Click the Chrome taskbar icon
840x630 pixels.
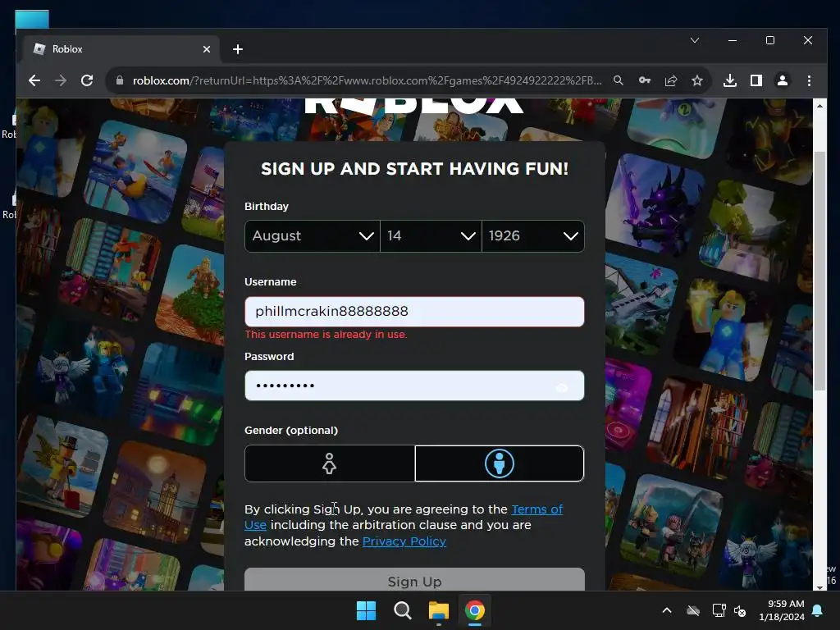tap(475, 610)
